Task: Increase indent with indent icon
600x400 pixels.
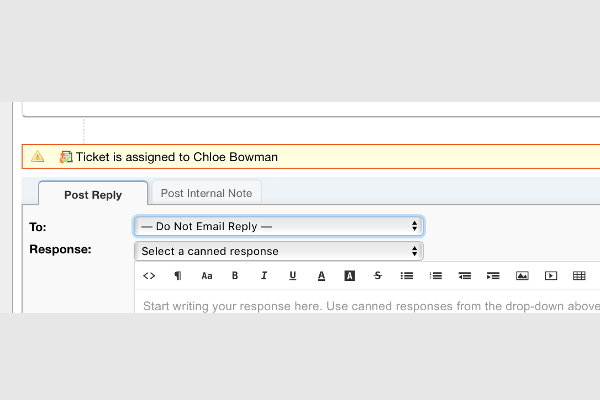Action: tap(493, 276)
